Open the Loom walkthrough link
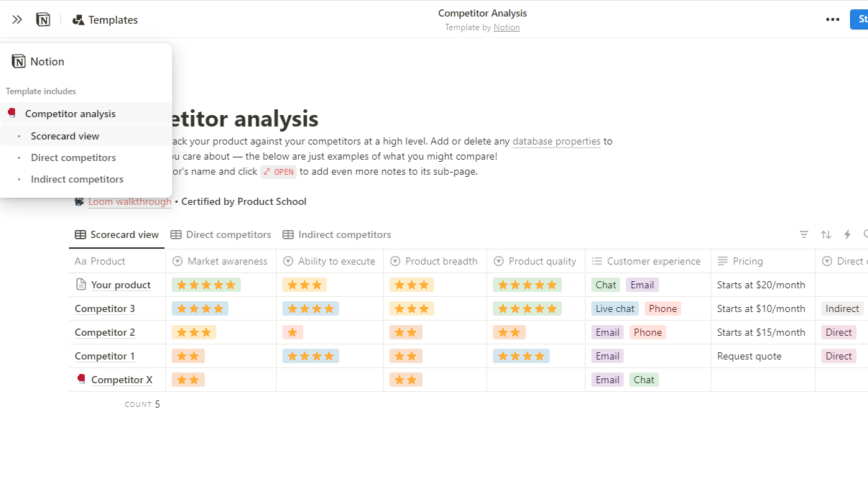The height and width of the screenshot is (481, 868). pos(129,201)
